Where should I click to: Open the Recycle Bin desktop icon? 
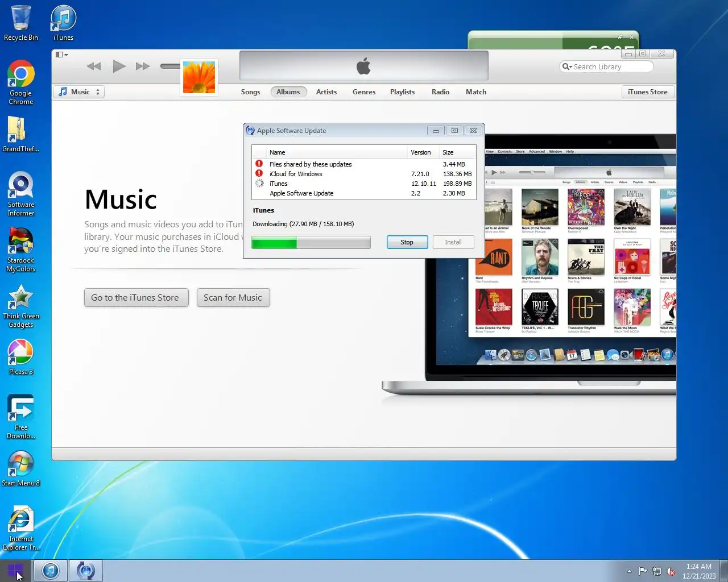coord(21,23)
